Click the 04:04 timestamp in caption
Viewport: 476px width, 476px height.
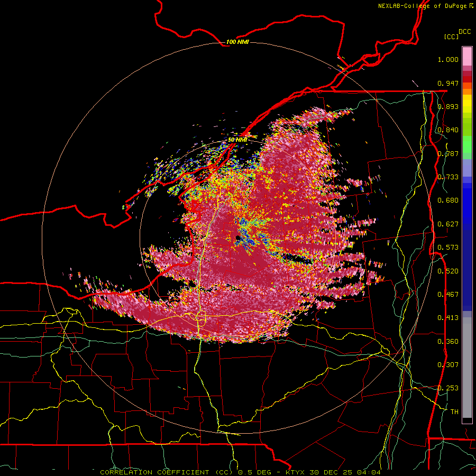click(x=368, y=472)
